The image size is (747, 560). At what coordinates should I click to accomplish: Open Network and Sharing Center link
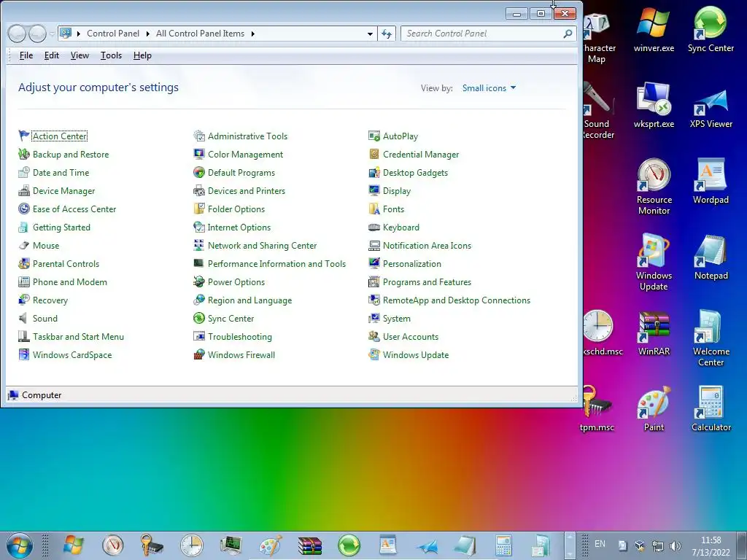tap(262, 246)
